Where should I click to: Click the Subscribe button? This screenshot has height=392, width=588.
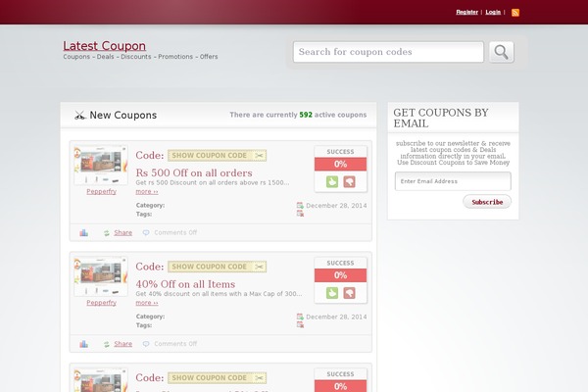click(487, 202)
